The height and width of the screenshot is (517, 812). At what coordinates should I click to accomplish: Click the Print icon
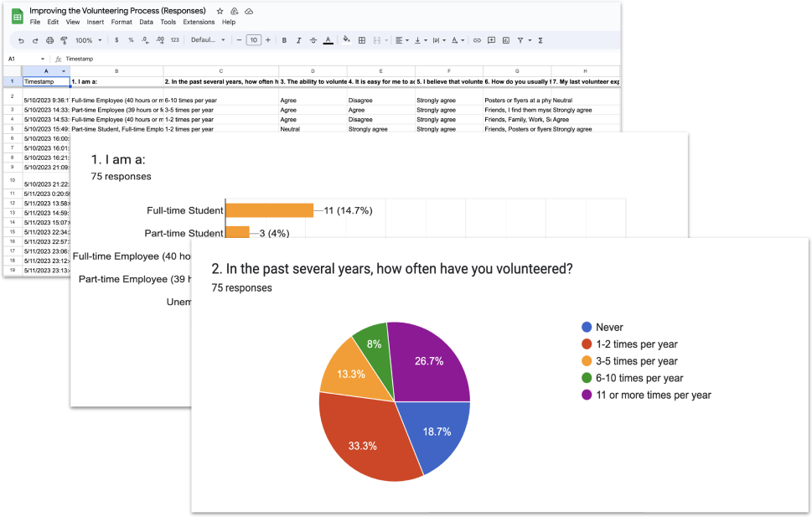49,40
